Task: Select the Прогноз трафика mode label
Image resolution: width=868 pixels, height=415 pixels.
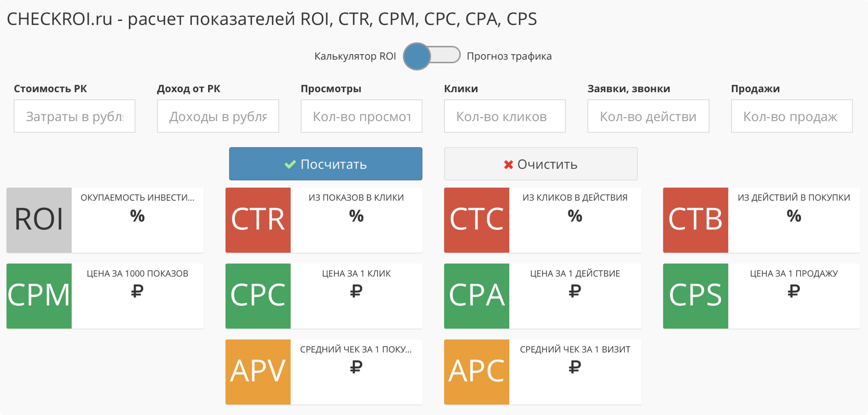Action: click(509, 56)
